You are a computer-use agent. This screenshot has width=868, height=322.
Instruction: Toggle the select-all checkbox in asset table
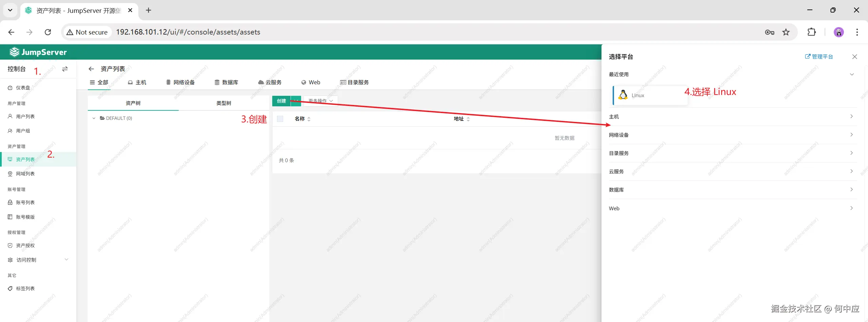[280, 119]
